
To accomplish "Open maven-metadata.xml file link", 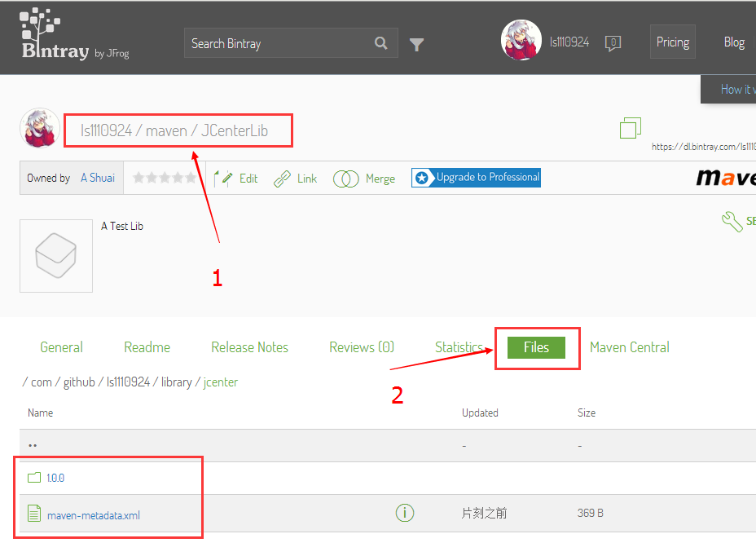I will click(94, 515).
